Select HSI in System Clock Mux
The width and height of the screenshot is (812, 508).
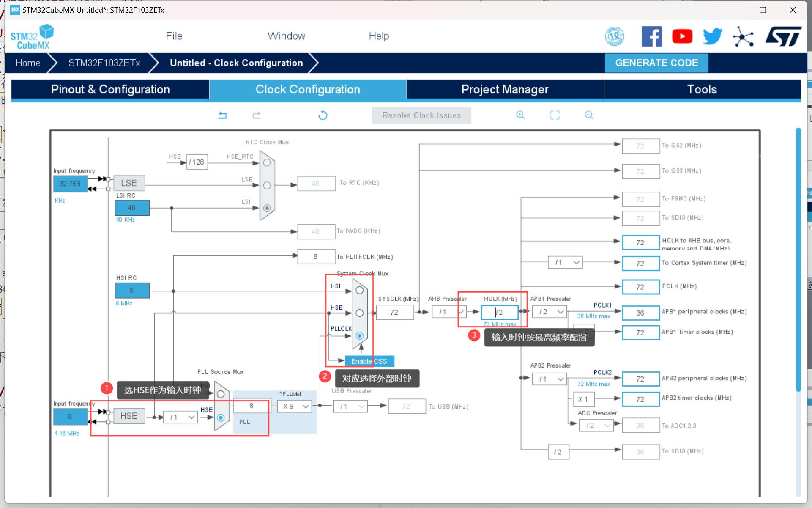pyautogui.click(x=359, y=291)
